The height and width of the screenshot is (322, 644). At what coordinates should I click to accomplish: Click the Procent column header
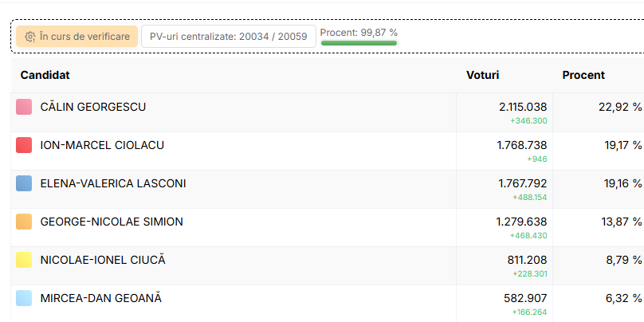(583, 75)
